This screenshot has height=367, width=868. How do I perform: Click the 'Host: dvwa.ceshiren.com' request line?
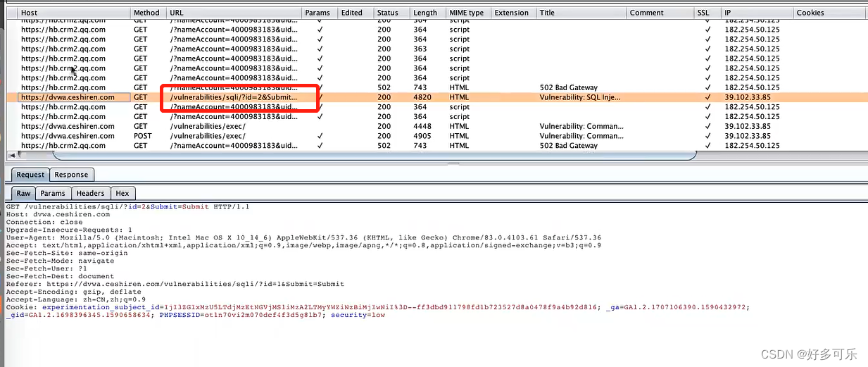click(58, 215)
